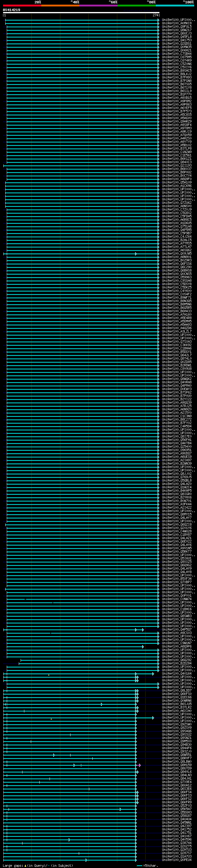Screen dimensions: 197x868
Task: Click label UniRef100_Q09JW5
Action: click(x=177, y=253)
